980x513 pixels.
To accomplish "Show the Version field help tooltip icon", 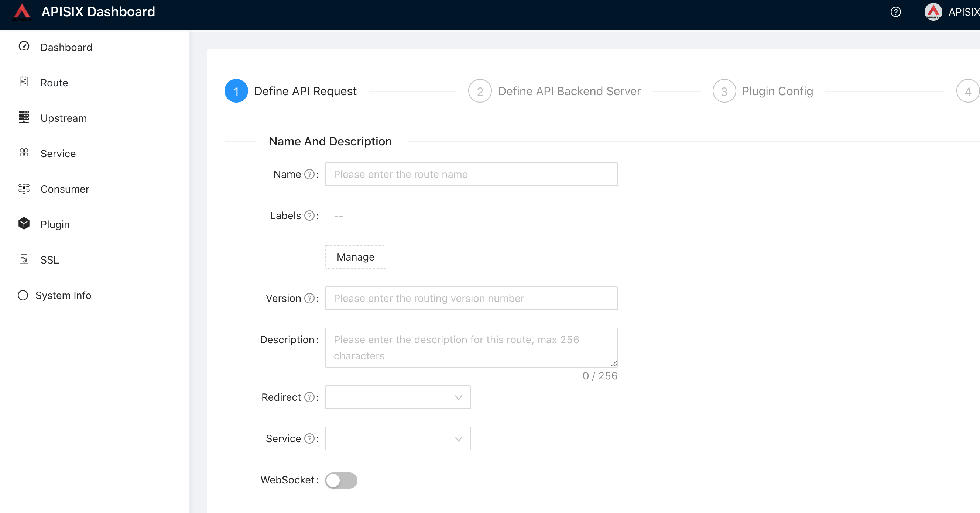I will point(310,299).
